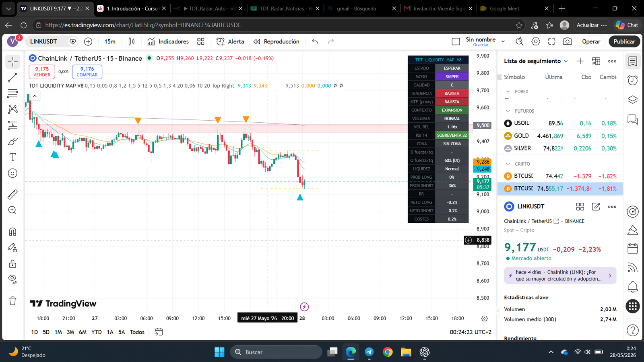Select the text annotation tool
This screenshot has height=362, width=644.
point(13,157)
